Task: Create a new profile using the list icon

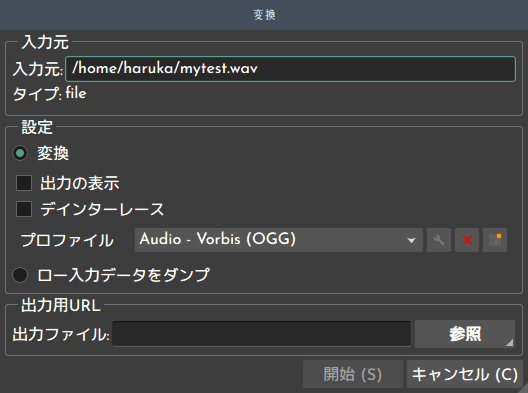Action: pyautogui.click(x=495, y=240)
